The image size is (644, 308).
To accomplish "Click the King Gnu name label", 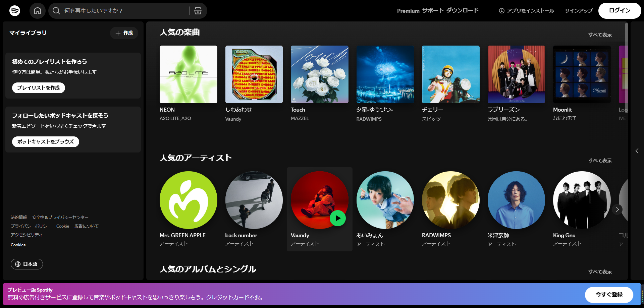I will point(564,236).
